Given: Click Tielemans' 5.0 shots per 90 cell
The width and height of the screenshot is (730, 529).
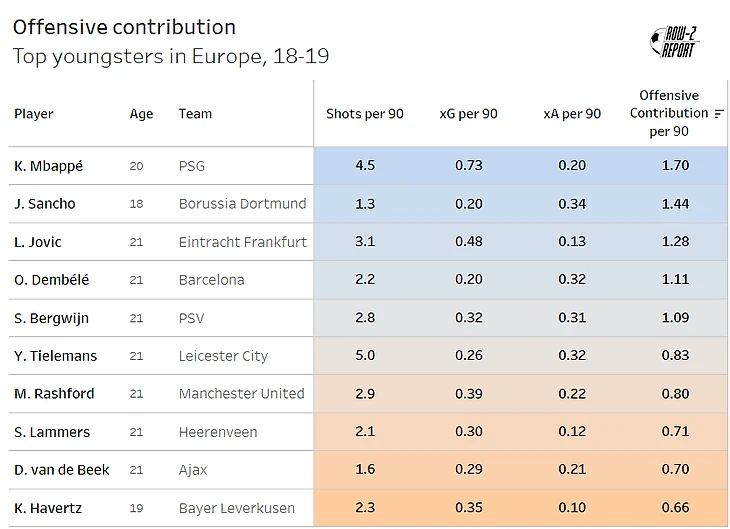Looking at the screenshot, I should pyautogui.click(x=365, y=356).
